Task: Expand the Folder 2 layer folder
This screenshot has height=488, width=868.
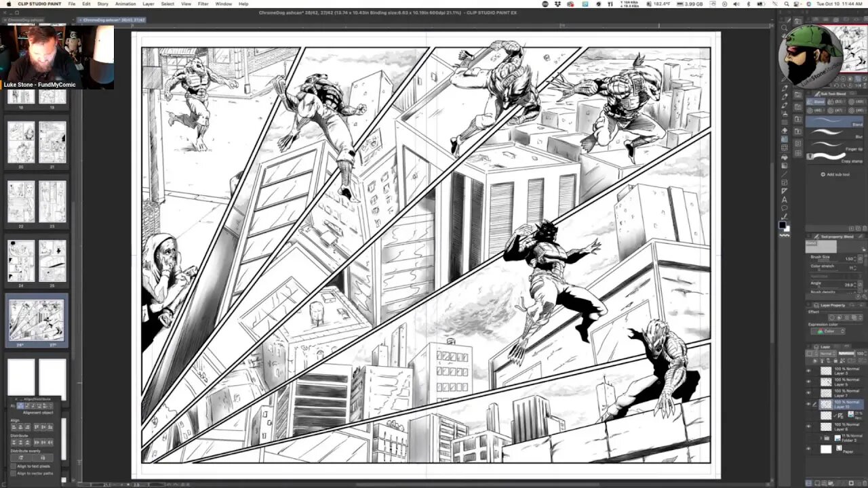Action: (821, 437)
